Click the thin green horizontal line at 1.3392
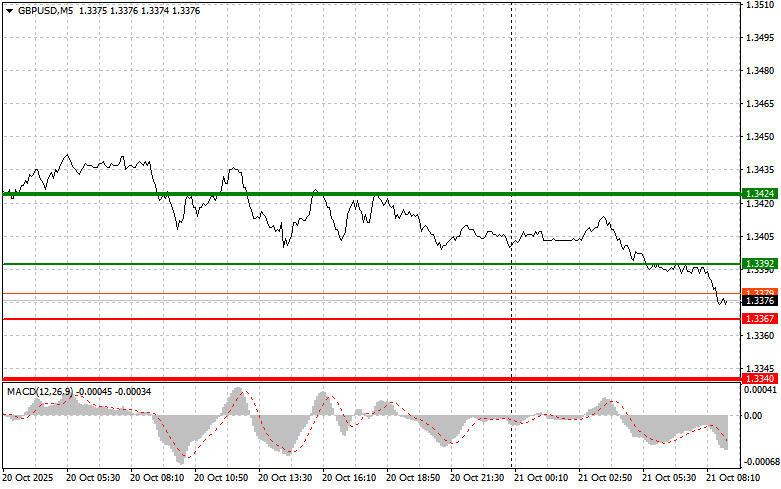781x489 pixels. (300, 264)
